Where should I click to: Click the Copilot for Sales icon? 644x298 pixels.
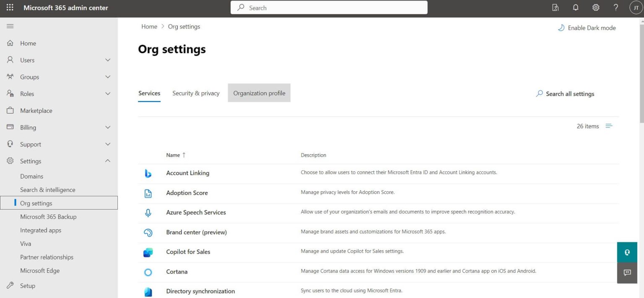click(148, 252)
